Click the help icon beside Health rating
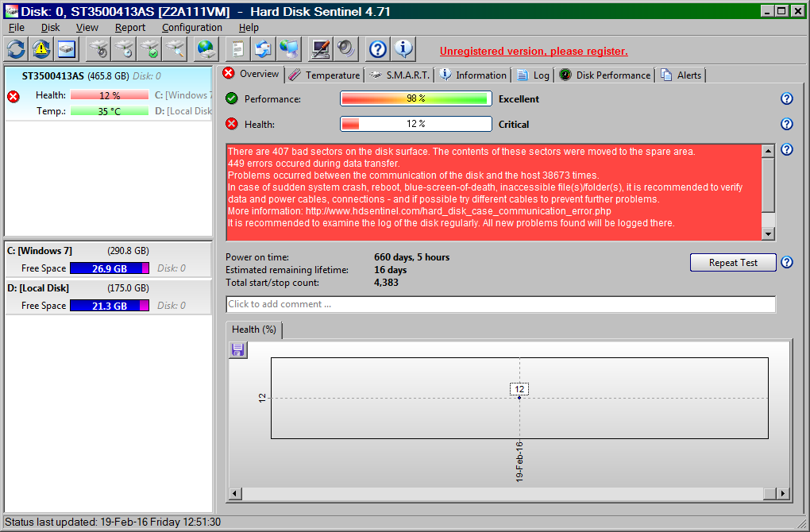810x532 pixels. 787,124
